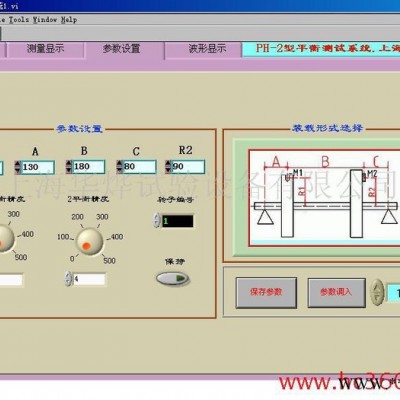Click the 参数调入 button
Screen dimensions: 400x400
pos(336,292)
